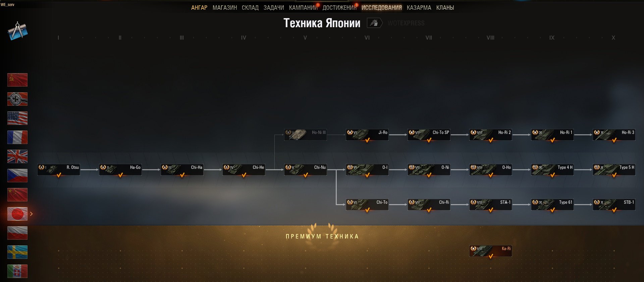Screen dimensions: 644x282
Task: Expand the arrow beside Japan flag
Action: (x=31, y=214)
